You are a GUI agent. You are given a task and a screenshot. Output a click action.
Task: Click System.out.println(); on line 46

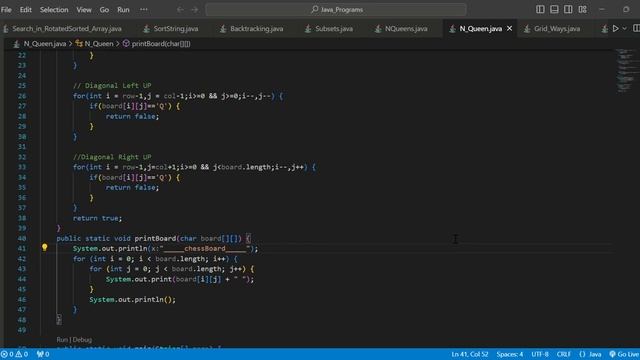pos(133,300)
